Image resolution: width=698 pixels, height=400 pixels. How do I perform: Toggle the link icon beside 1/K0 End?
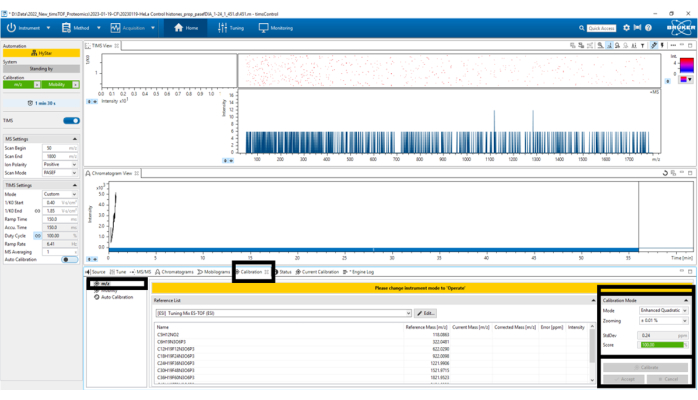point(37,211)
